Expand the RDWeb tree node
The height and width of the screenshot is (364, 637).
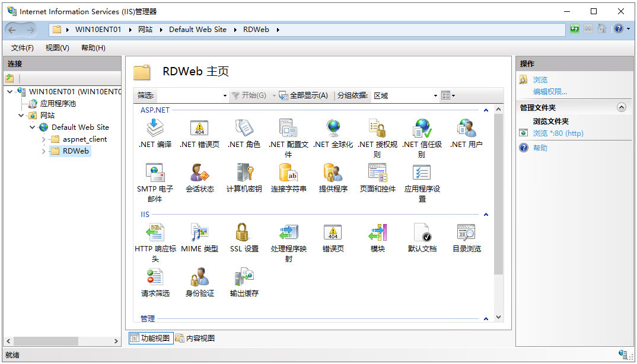pos(44,151)
